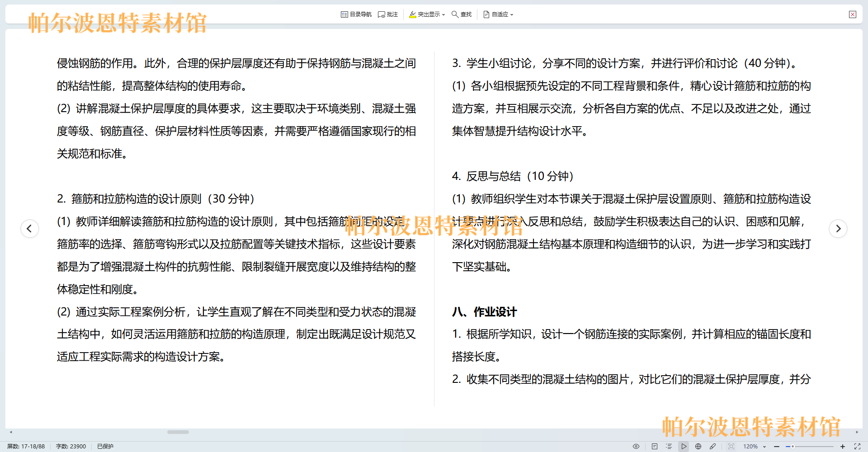Image resolution: width=868 pixels, height=452 pixels.
Task: Switch to web layout globe icon
Action: pyautogui.click(x=698, y=446)
